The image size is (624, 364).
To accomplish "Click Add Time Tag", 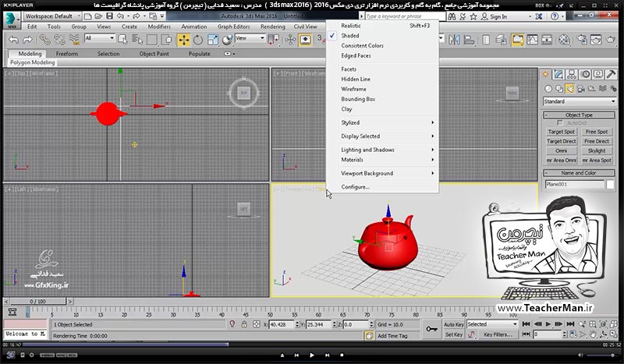I will [x=392, y=336].
